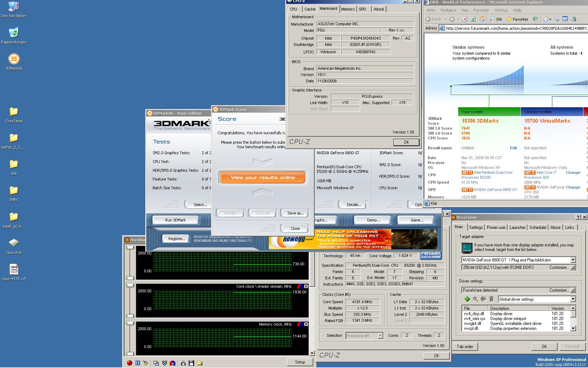Click the Internet Explorer Refresh icon
Viewport: 588px width, 368px height.
click(473, 19)
